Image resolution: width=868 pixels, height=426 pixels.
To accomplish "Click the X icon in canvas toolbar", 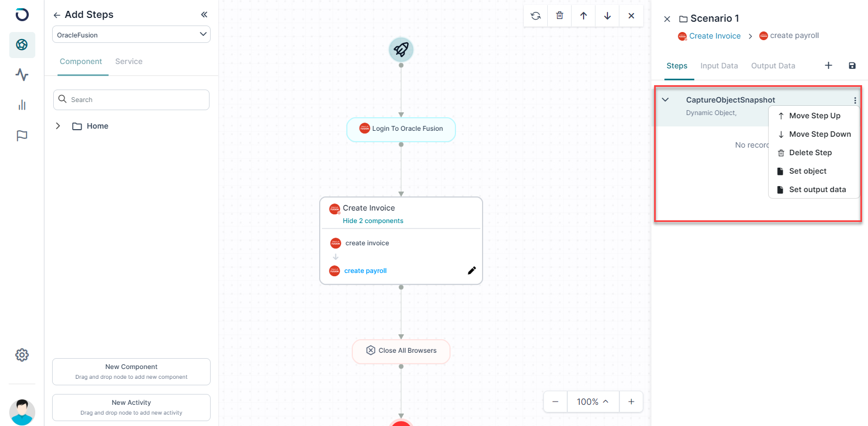I will pyautogui.click(x=631, y=16).
